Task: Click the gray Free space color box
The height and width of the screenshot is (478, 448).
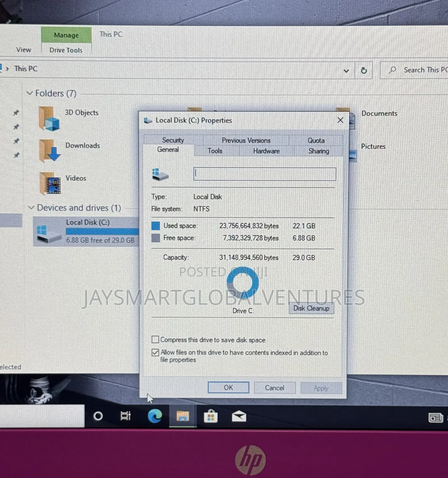Action: [x=156, y=238]
